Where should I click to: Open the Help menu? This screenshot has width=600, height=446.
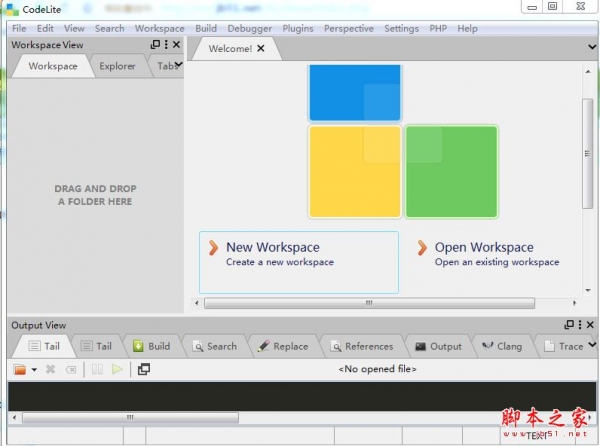[467, 29]
